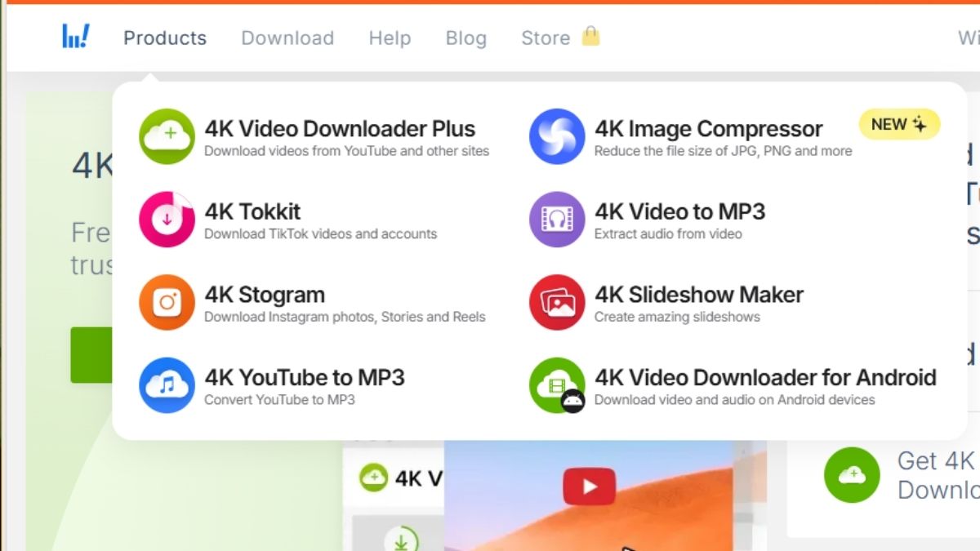The height and width of the screenshot is (551, 980).
Task: Click the 4K Stogram orange camera icon
Action: coord(167,303)
